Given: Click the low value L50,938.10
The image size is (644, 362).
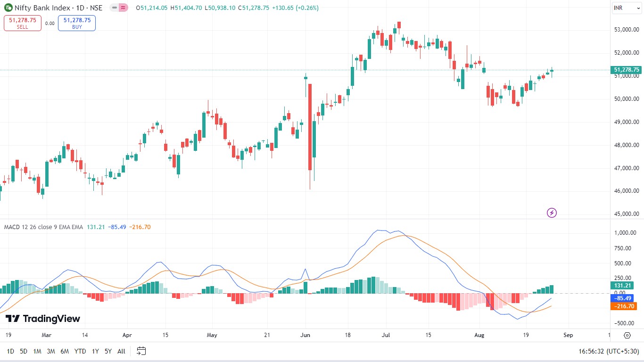Looking at the screenshot, I should tap(220, 8).
